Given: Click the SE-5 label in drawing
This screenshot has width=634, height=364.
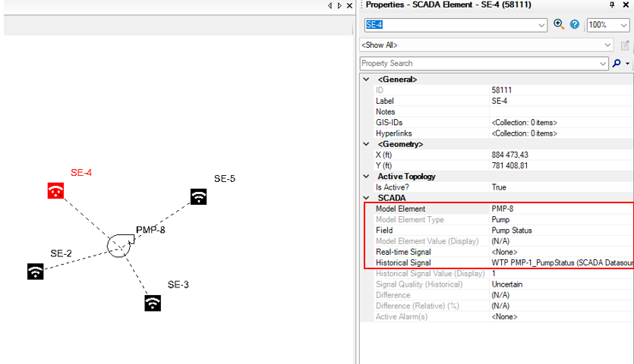Looking at the screenshot, I should [x=225, y=178].
